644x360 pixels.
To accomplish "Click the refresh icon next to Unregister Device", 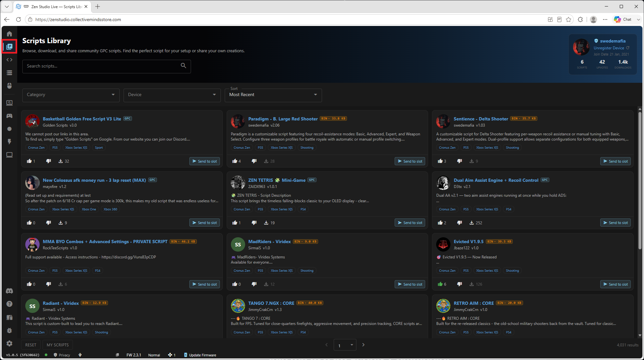I will [628, 48].
